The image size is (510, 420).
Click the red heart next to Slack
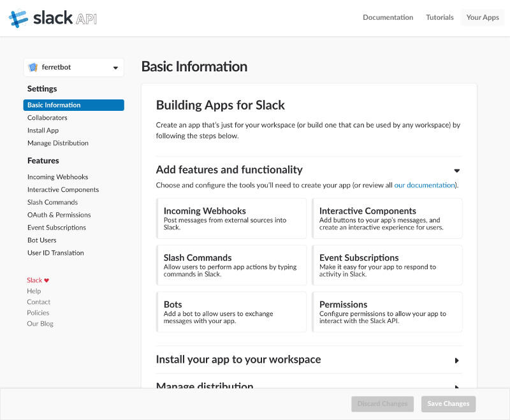point(47,280)
